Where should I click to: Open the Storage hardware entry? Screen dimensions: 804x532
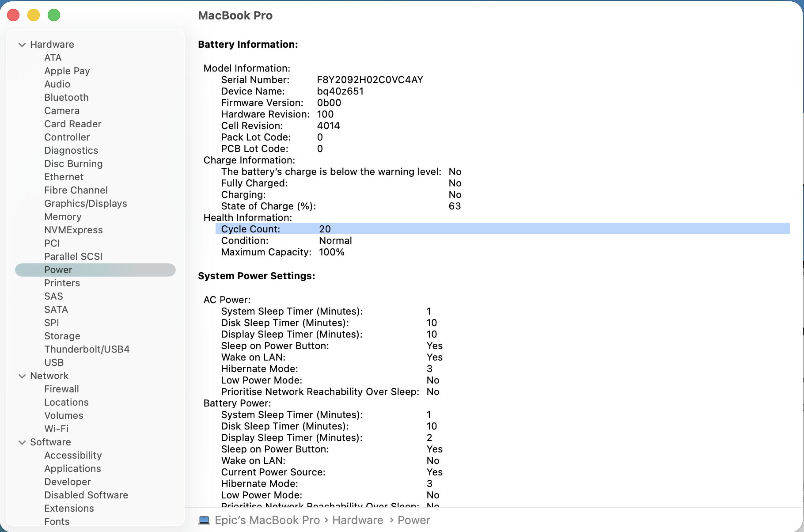pos(62,336)
